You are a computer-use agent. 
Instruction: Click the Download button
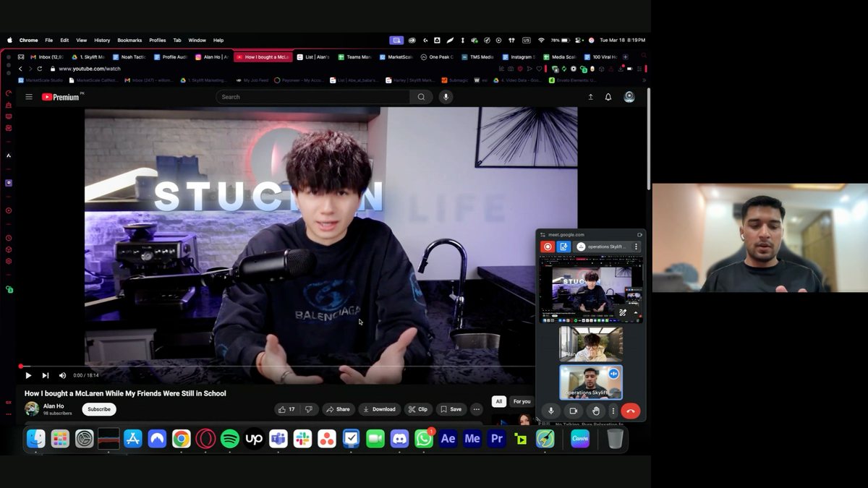tap(379, 409)
